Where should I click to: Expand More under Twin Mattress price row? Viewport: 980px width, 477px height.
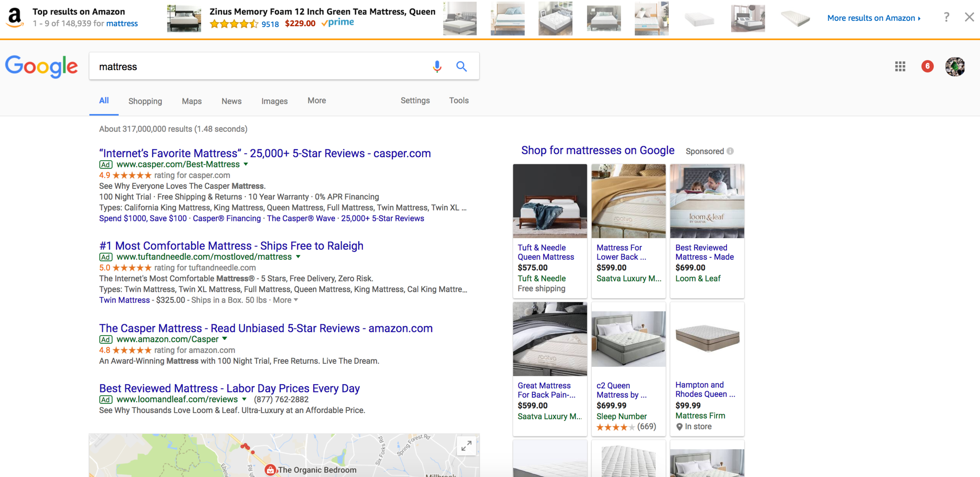pyautogui.click(x=285, y=300)
